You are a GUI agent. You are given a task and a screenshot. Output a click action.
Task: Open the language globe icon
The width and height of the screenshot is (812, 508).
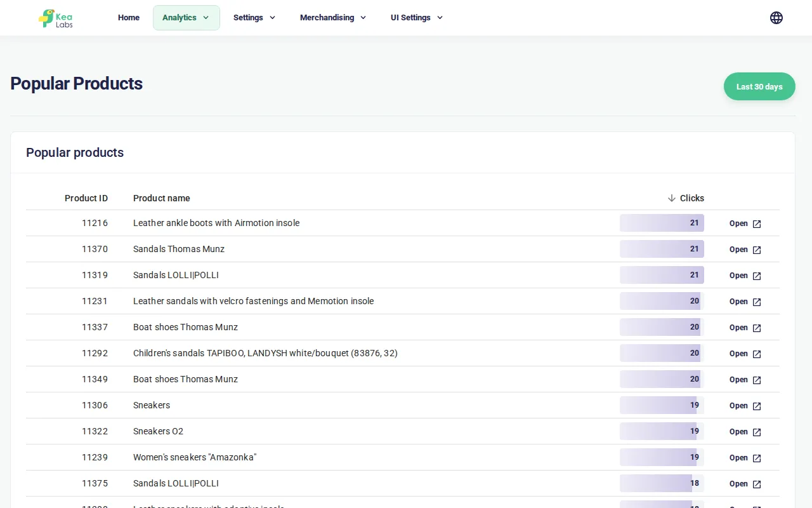[776, 18]
